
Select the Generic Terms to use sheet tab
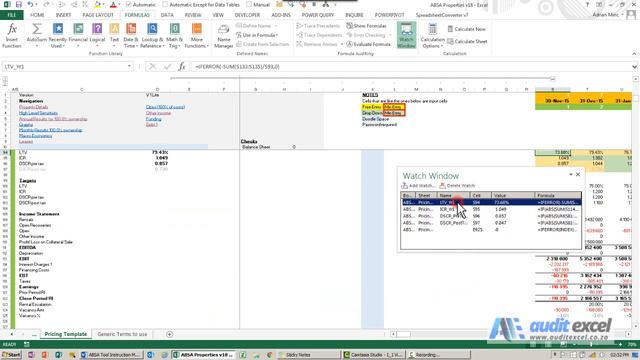[x=122, y=334]
